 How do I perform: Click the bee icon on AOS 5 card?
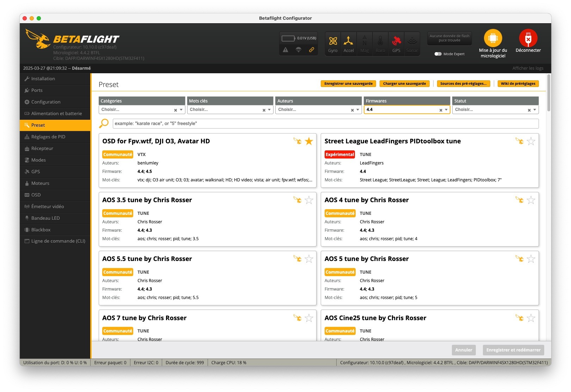520,259
